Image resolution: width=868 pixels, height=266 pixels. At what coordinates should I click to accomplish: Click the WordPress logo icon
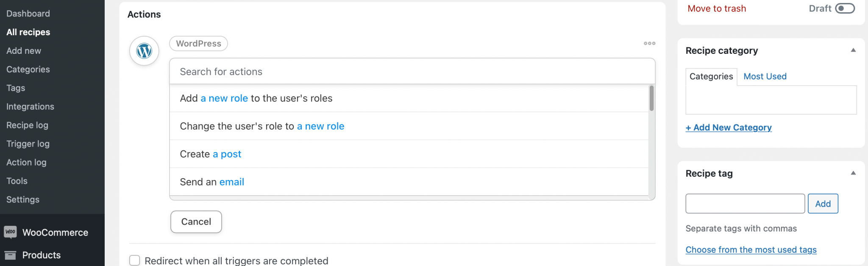(x=144, y=51)
